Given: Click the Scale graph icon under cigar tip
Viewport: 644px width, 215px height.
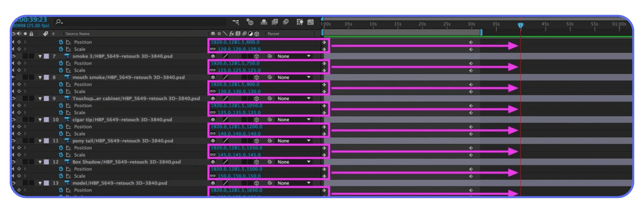Looking at the screenshot, I should pyautogui.click(x=68, y=134).
